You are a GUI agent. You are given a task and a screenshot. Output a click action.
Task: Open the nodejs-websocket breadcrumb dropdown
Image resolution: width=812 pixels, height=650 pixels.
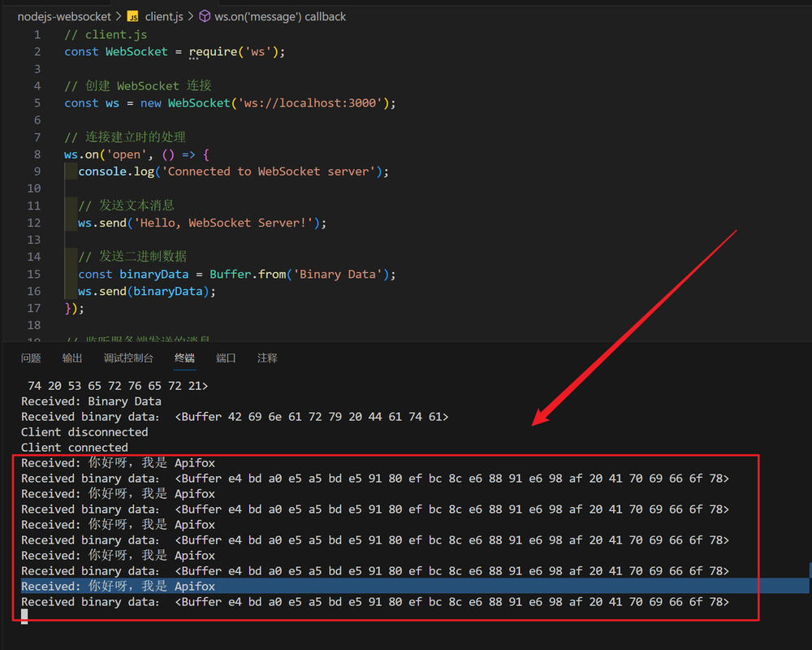[x=64, y=16]
